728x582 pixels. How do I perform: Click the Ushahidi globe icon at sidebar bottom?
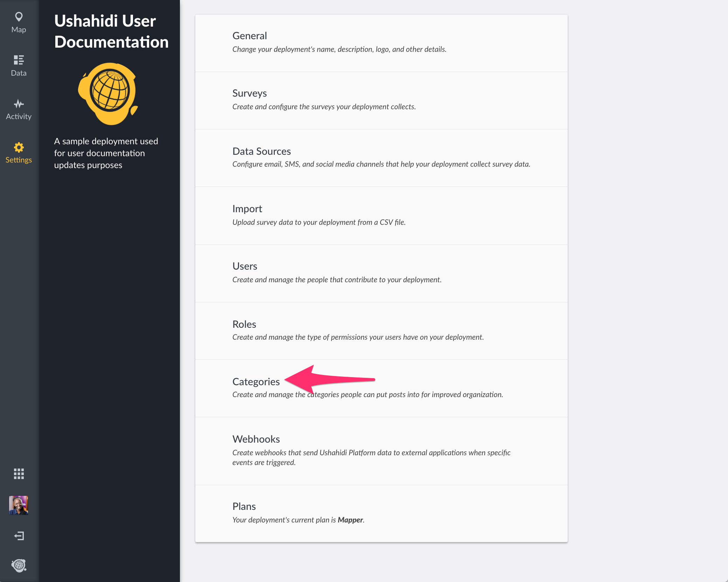pos(19,565)
